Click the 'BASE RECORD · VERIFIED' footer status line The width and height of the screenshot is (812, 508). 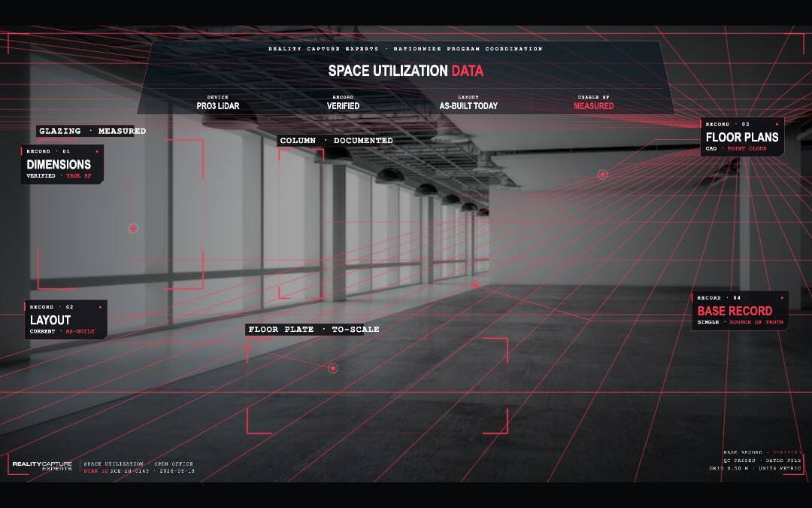coord(762,452)
